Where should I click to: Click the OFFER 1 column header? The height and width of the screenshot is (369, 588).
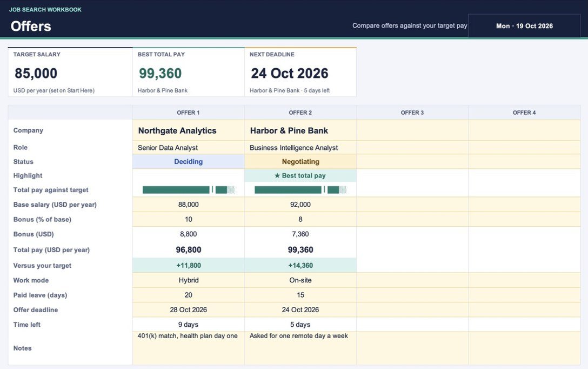pyautogui.click(x=188, y=113)
